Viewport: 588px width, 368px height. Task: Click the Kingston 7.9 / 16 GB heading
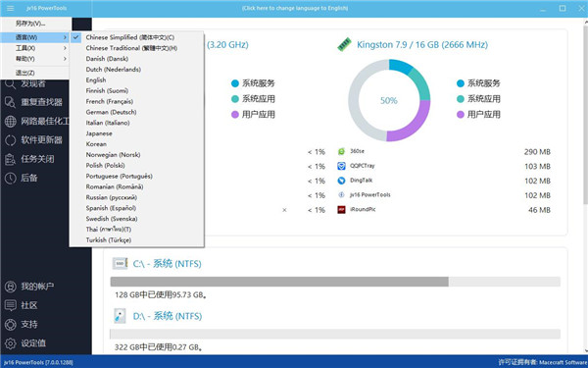[x=422, y=45]
